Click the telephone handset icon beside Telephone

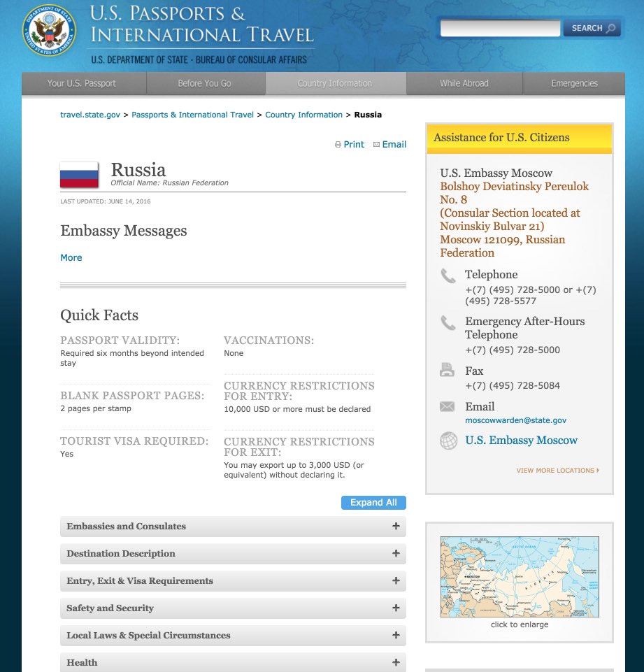448,276
